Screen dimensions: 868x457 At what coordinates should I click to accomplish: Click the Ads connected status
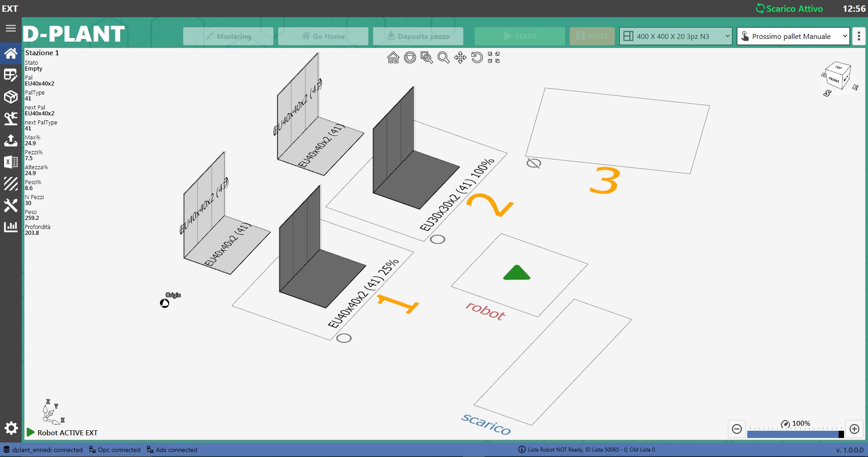[x=172, y=450]
